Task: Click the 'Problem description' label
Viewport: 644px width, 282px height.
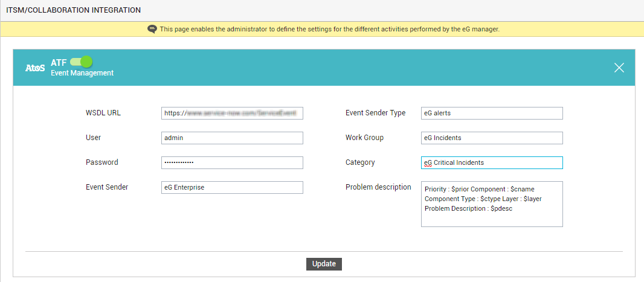Action: pyautogui.click(x=378, y=187)
